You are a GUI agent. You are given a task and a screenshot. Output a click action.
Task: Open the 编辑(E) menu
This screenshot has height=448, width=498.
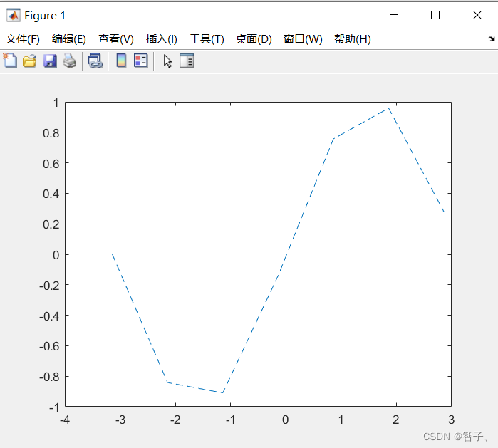(69, 39)
